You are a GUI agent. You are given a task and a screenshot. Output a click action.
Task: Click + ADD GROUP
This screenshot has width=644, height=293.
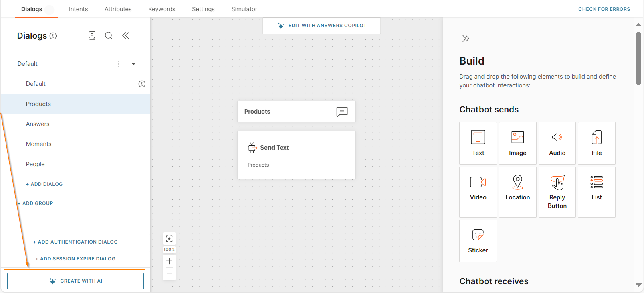[x=35, y=203]
